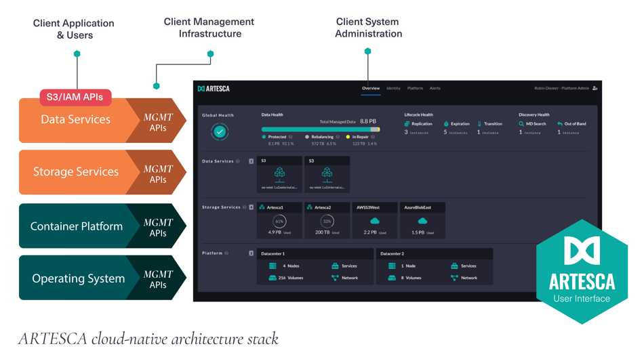Switch to the Overview tab

pyautogui.click(x=371, y=88)
